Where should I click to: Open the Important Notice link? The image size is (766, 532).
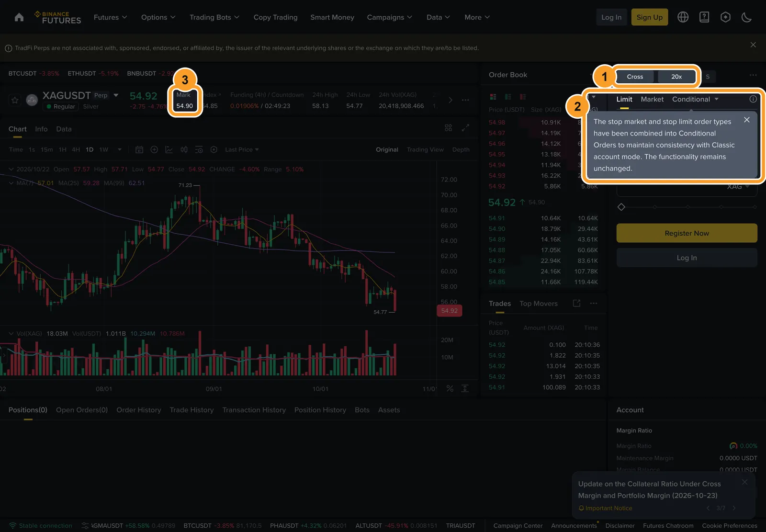click(606, 508)
